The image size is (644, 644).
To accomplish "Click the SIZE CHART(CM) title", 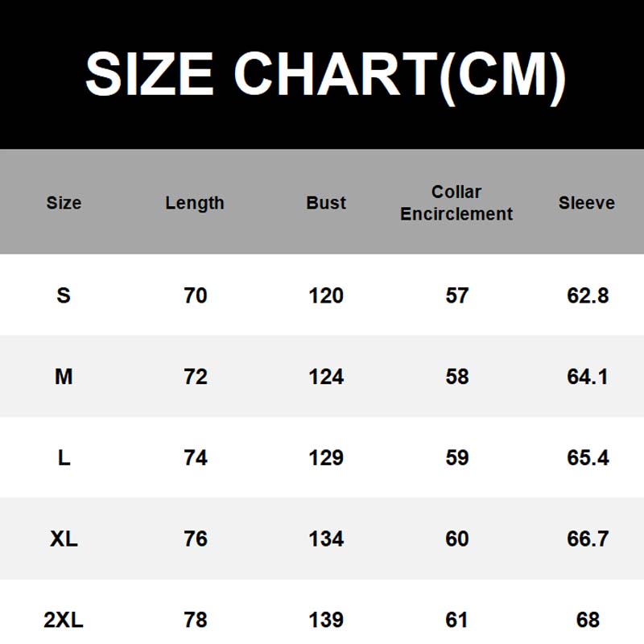I will pyautogui.click(x=325, y=75).
